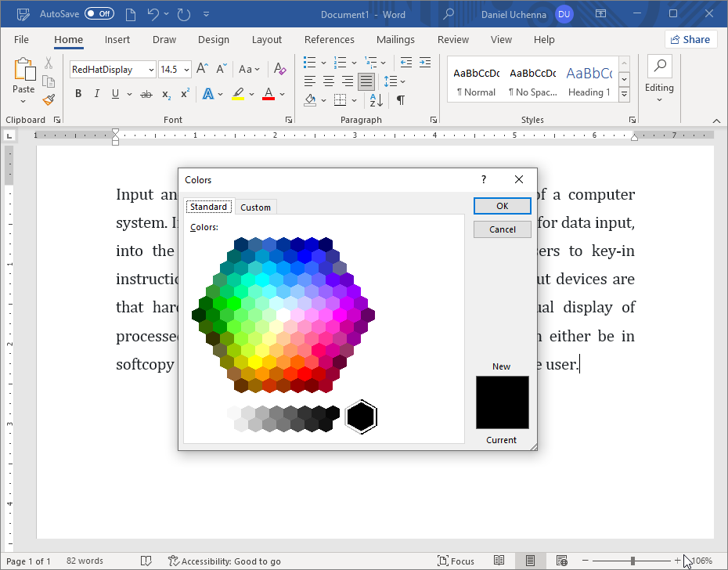Toggle Italic formatting
728x570 pixels.
(x=97, y=94)
